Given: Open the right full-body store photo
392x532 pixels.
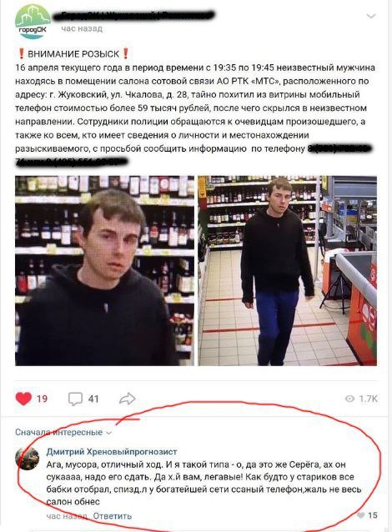Looking at the screenshot, I should (x=288, y=270).
